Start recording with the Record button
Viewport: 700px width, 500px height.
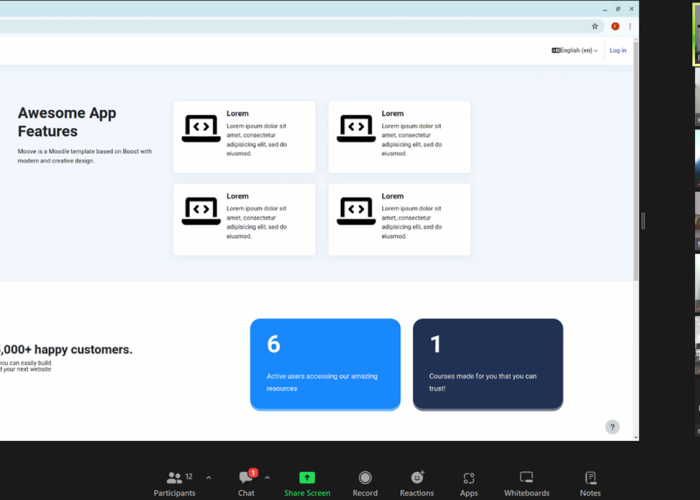pyautogui.click(x=365, y=482)
